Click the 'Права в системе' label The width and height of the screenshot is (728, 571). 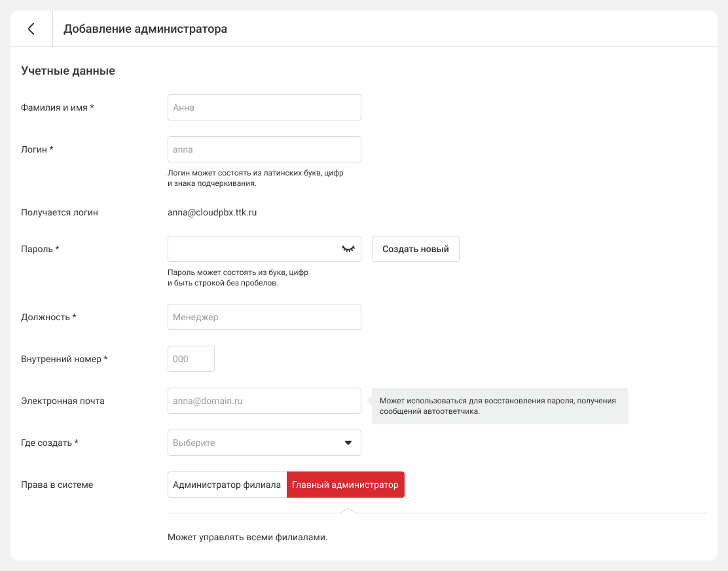[57, 485]
